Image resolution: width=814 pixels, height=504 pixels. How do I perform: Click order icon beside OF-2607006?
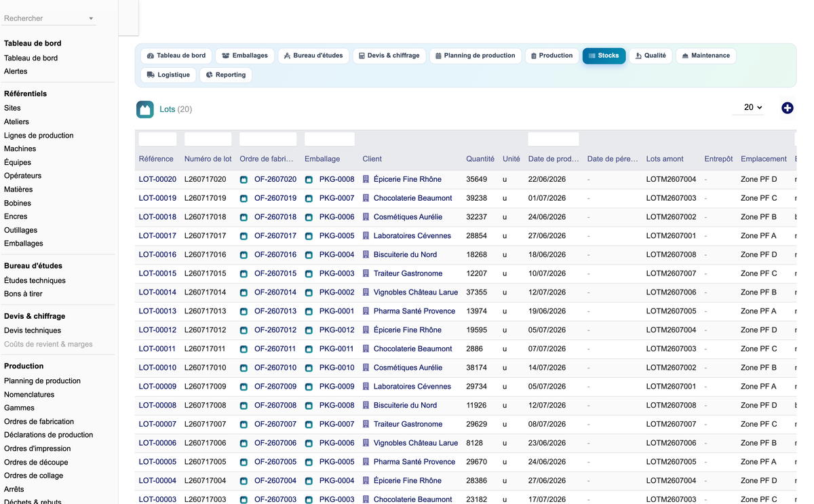coord(244,443)
